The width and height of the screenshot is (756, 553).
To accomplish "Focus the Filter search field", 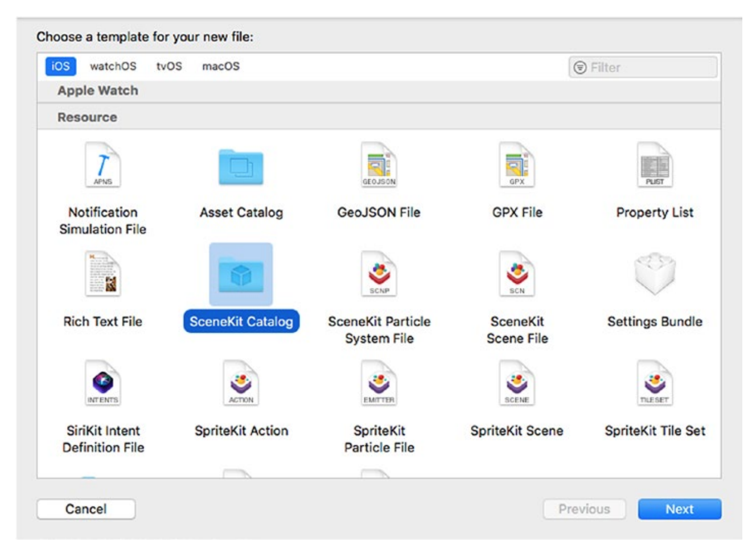I will click(x=643, y=67).
